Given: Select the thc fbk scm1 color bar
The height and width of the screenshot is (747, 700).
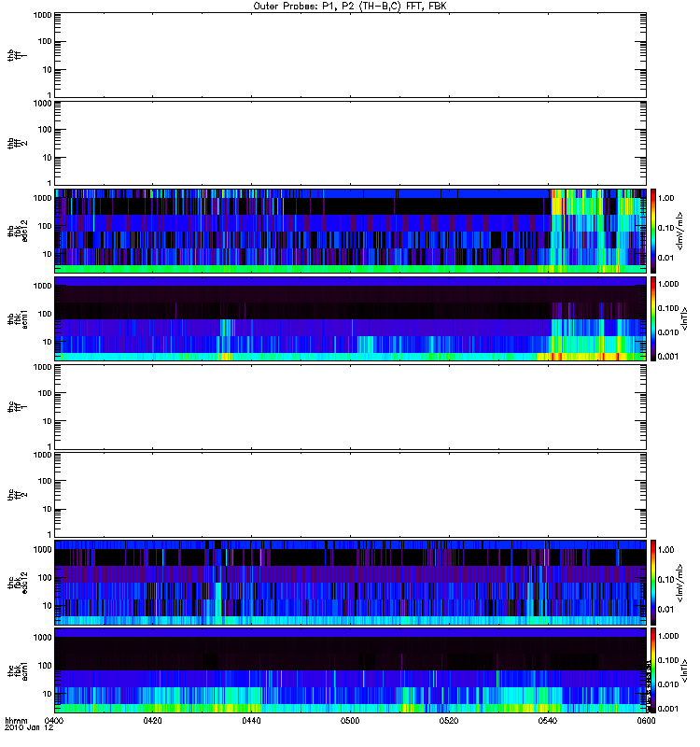Looking at the screenshot, I should (653, 670).
